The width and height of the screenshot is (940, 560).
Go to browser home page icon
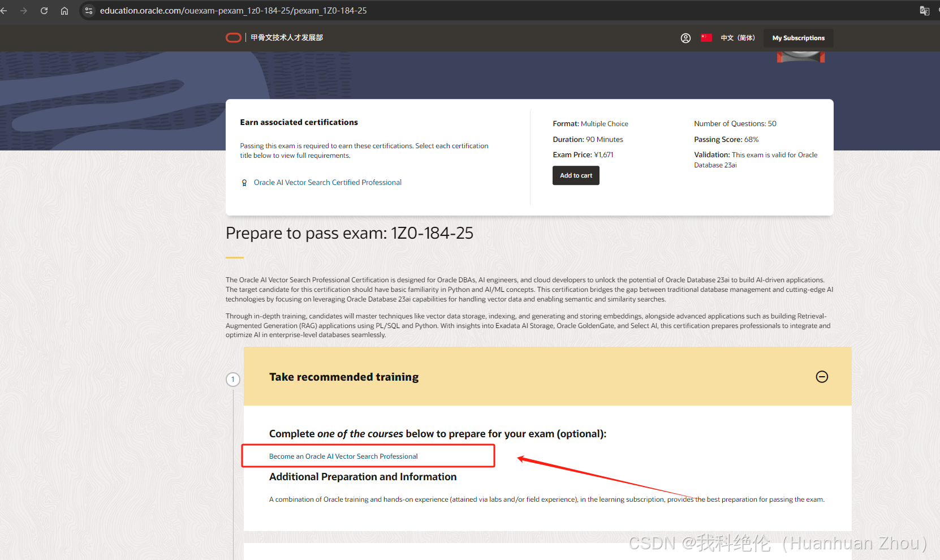[x=64, y=11]
